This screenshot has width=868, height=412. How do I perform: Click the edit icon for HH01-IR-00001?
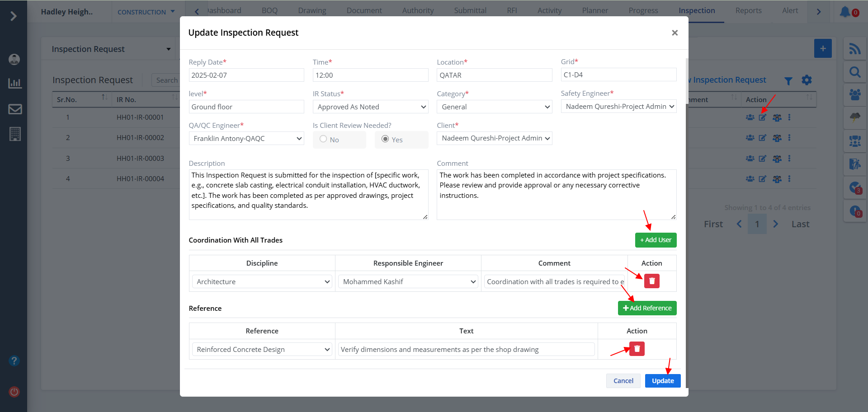coord(763,117)
